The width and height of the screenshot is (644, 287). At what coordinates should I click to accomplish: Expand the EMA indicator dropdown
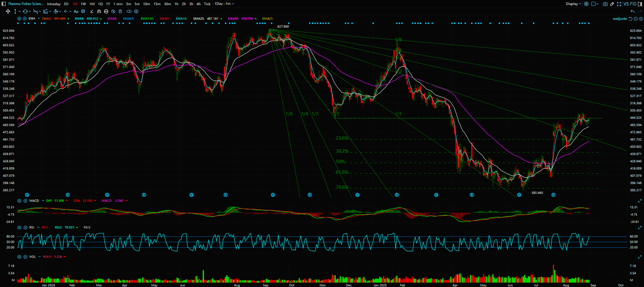pyautogui.click(x=39, y=19)
